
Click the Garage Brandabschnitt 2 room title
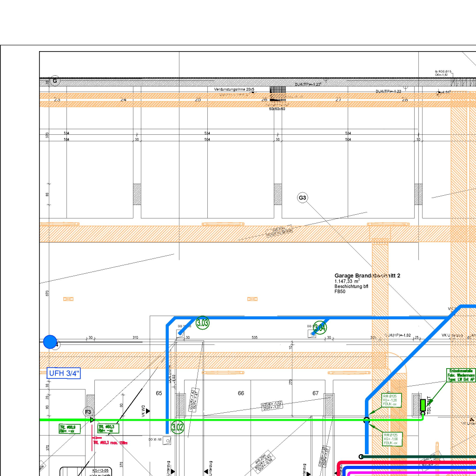coord(367,276)
